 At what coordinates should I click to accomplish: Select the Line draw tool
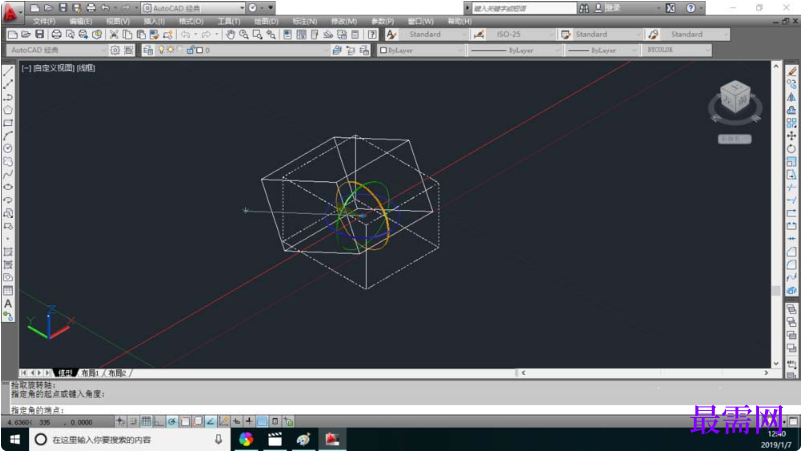(8, 71)
